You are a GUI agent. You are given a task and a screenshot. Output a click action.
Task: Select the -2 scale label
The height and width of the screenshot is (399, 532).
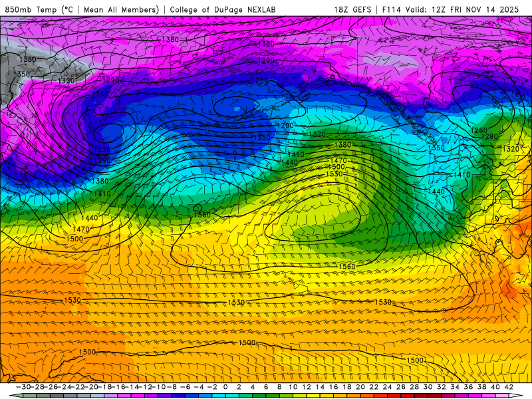pos(212,387)
